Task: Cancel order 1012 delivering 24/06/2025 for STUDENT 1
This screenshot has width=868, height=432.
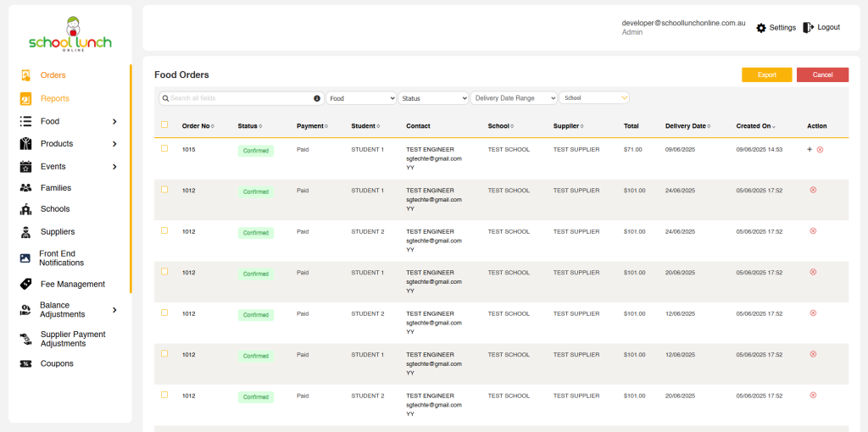Action: tap(813, 190)
